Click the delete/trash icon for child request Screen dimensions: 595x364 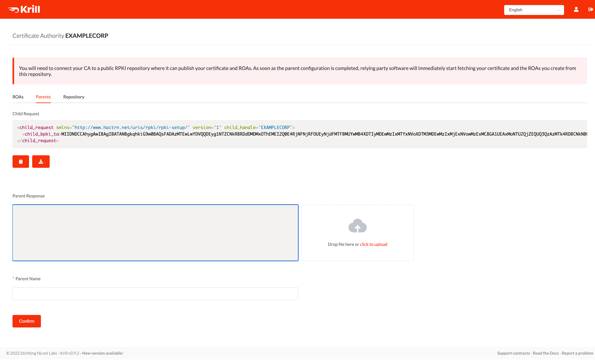pos(21,162)
